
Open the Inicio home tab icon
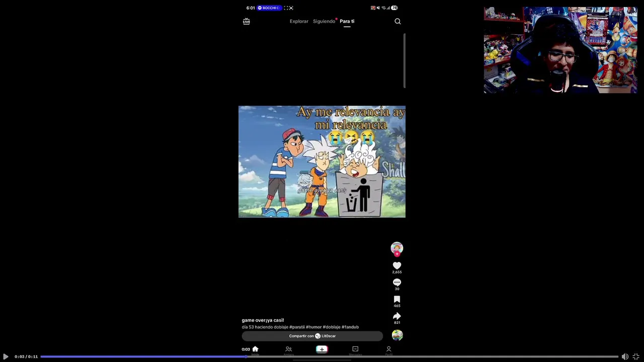point(255,349)
